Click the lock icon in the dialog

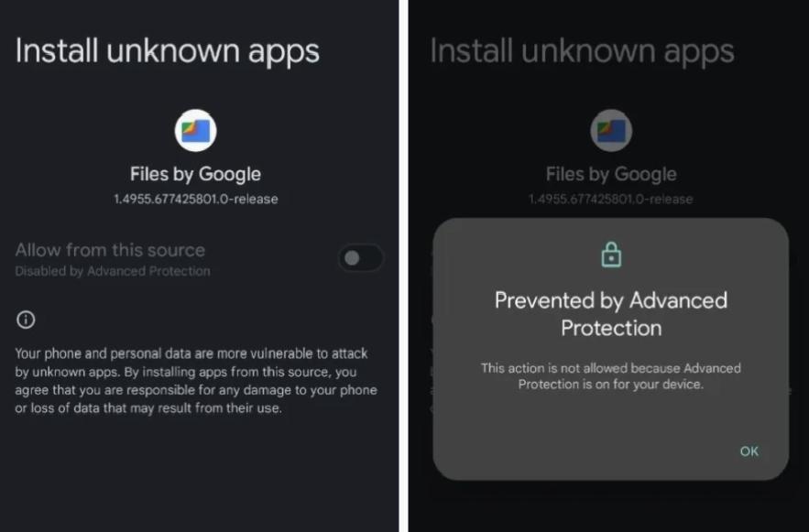pos(611,255)
